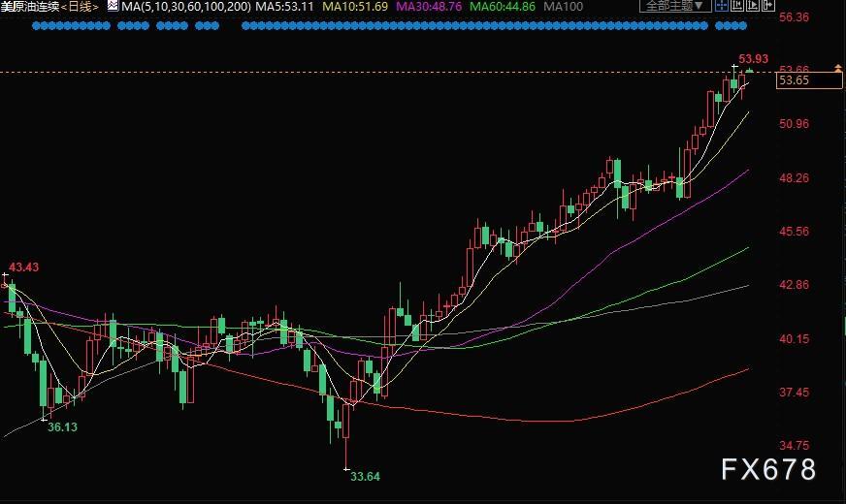Click the MA100 label
Viewport: 846px width, 504px height.
pyautogui.click(x=564, y=7)
